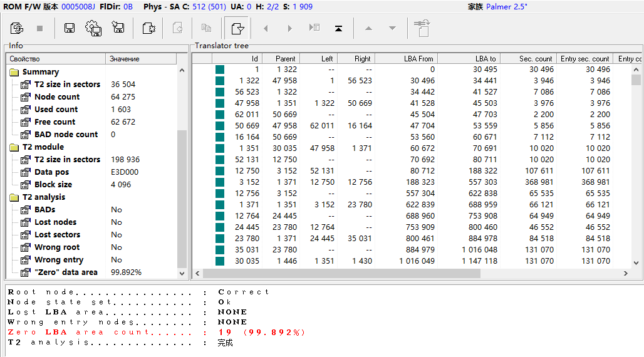Click the teal square of node 56 523
The width and height of the screenshot is (644, 357).
click(x=220, y=92)
